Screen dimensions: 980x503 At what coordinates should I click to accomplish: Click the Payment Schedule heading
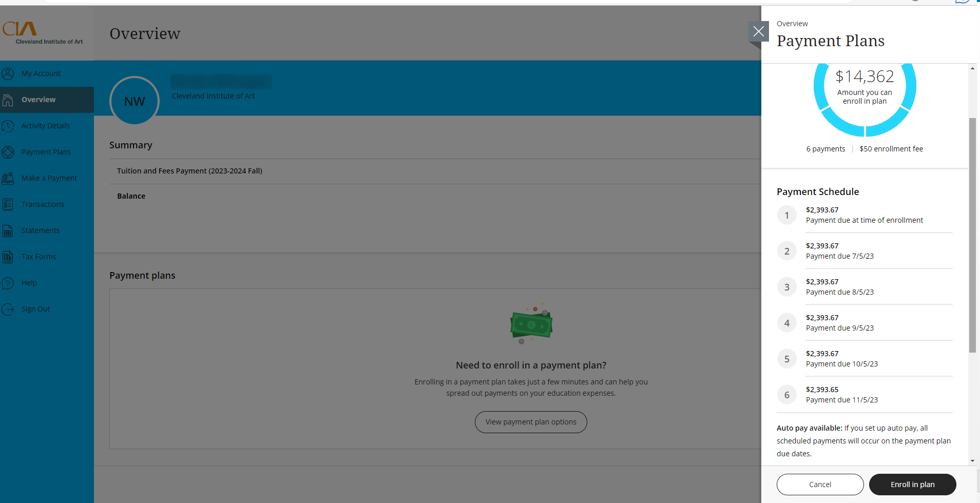818,191
